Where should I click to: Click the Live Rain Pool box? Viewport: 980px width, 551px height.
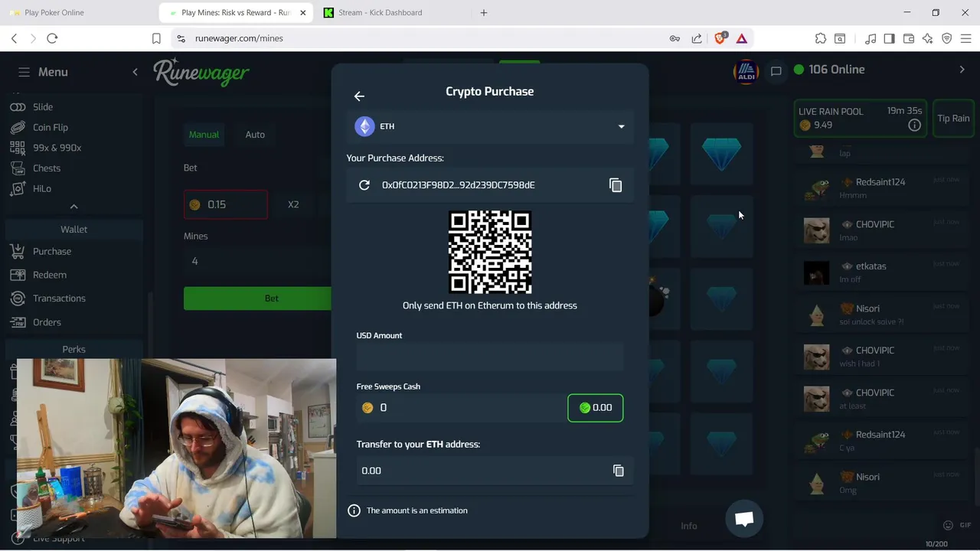pyautogui.click(x=861, y=119)
